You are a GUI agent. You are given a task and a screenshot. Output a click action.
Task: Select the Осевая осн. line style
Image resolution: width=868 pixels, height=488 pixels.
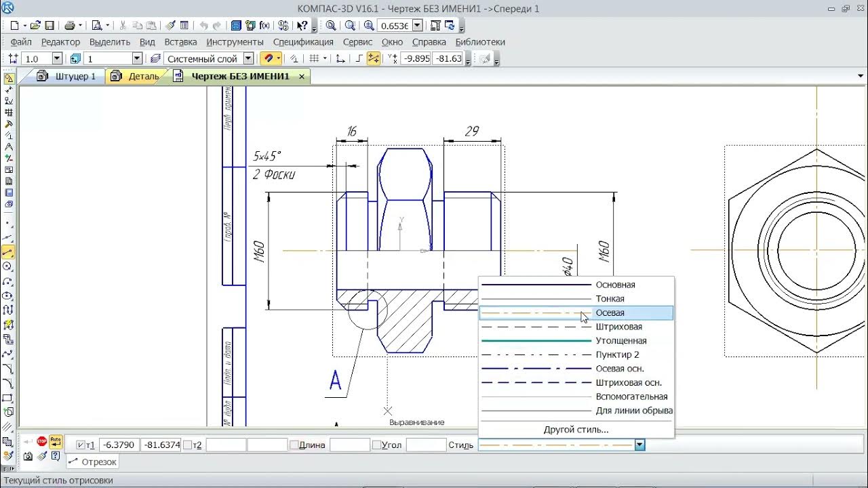pos(576,369)
